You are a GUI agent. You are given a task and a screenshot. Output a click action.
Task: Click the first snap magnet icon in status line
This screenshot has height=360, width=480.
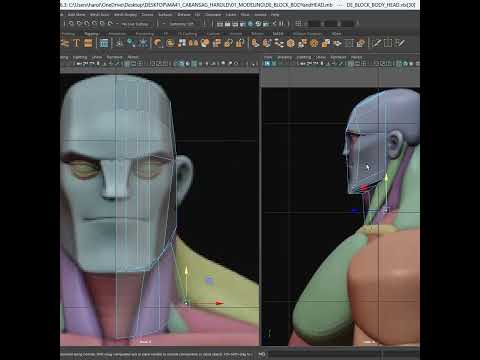pos(71,24)
